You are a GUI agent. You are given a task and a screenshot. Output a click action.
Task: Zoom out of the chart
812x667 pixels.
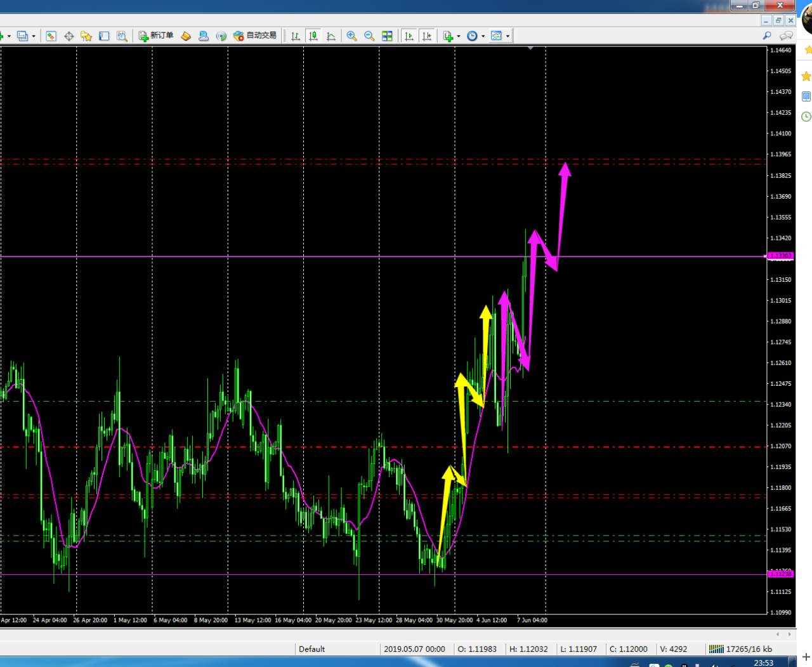point(369,36)
